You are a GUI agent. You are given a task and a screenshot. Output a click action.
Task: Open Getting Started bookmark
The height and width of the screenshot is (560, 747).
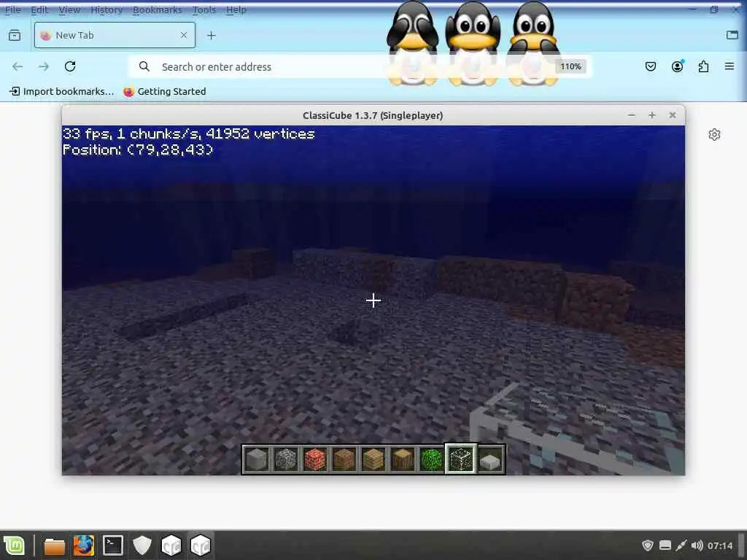point(165,91)
